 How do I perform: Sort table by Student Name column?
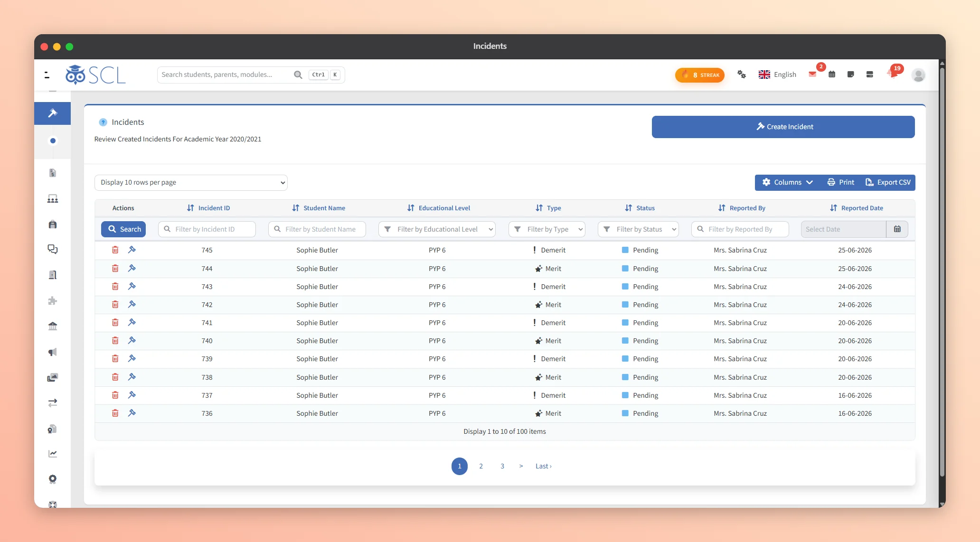(319, 208)
